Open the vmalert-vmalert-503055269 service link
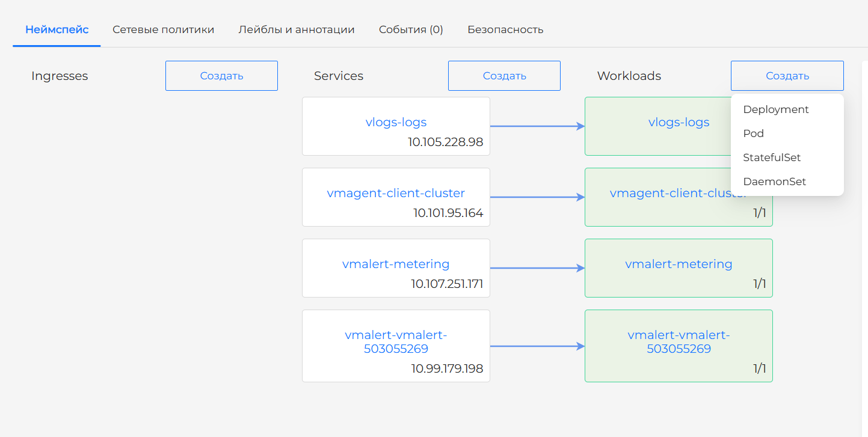This screenshot has width=868, height=437. click(x=396, y=341)
